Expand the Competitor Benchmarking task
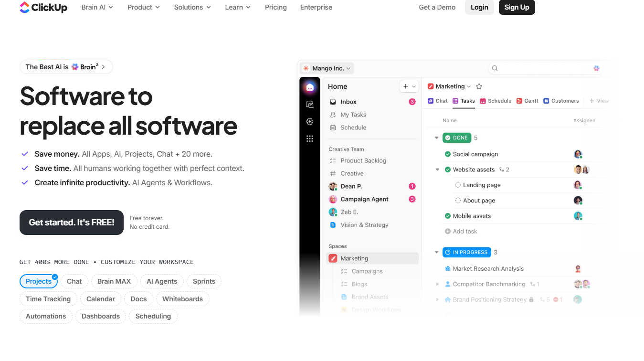This screenshot has width=644, height=361. point(437,284)
